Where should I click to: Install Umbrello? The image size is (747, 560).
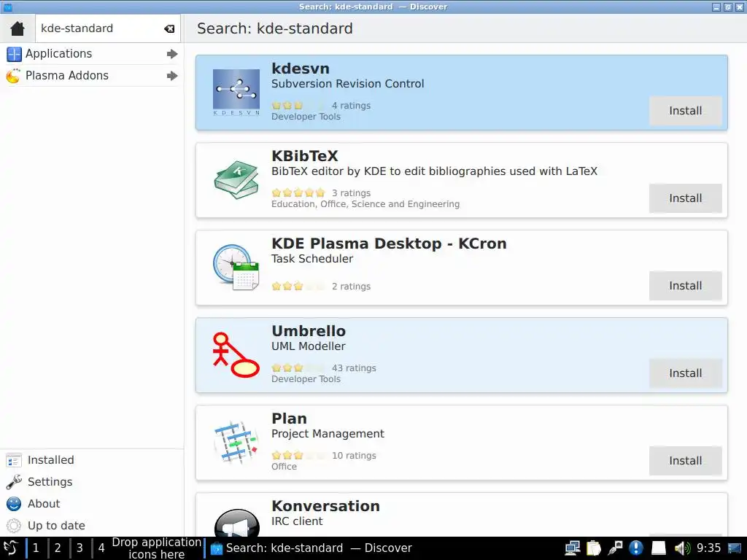[685, 374]
